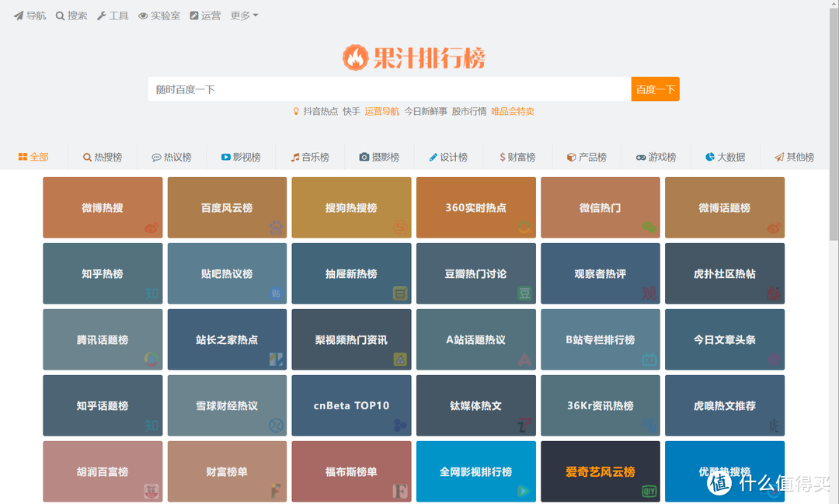The height and width of the screenshot is (504, 839).
Task: Open 抖音热点 quick link
Action: (x=321, y=111)
